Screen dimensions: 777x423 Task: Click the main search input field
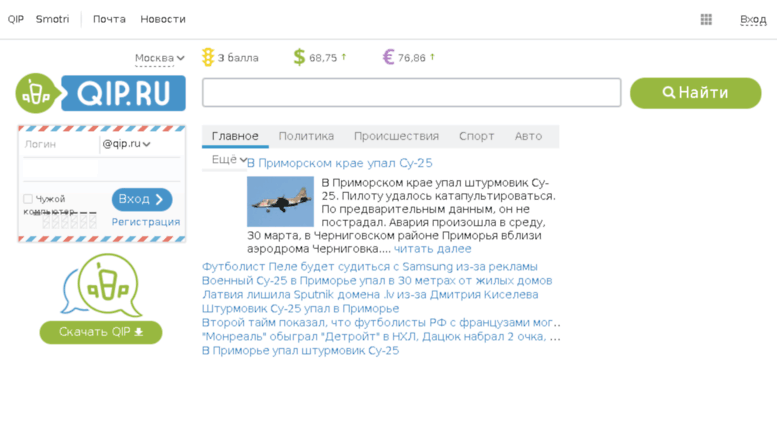[411, 92]
